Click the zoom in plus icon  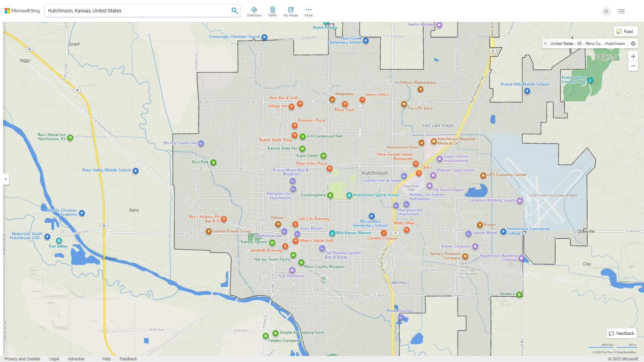point(633,56)
